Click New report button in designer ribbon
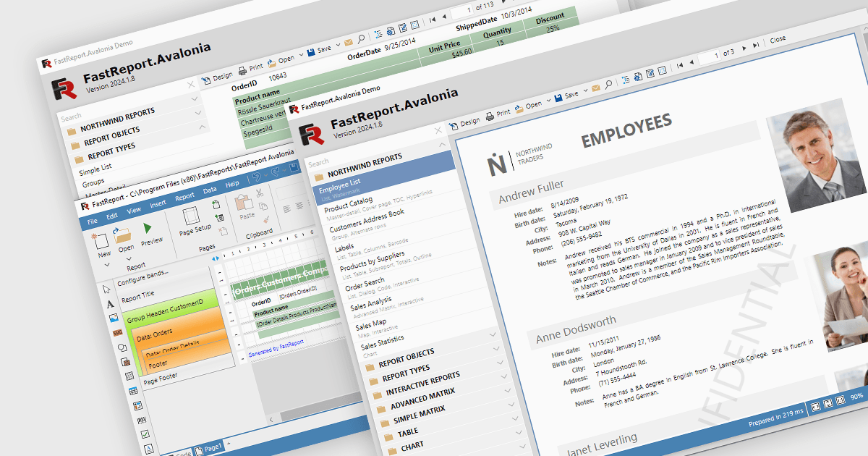868x456 pixels. pyautogui.click(x=102, y=244)
